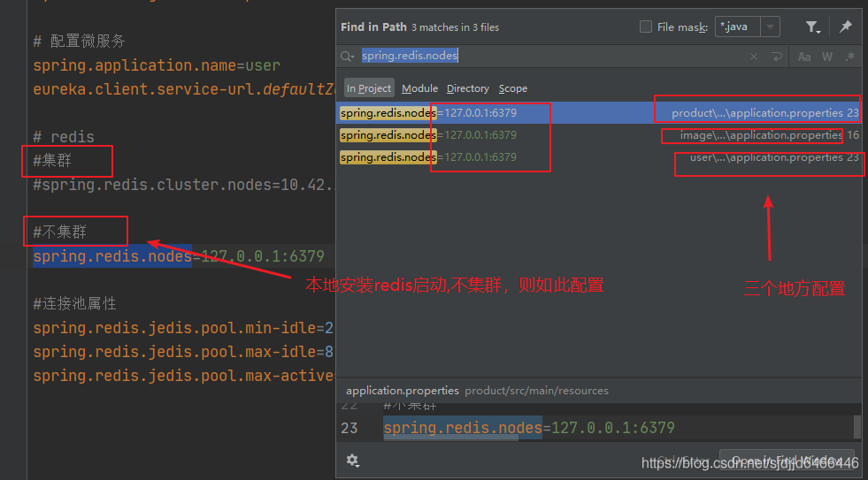Open the gear settings menu in Find in Path

(x=353, y=460)
